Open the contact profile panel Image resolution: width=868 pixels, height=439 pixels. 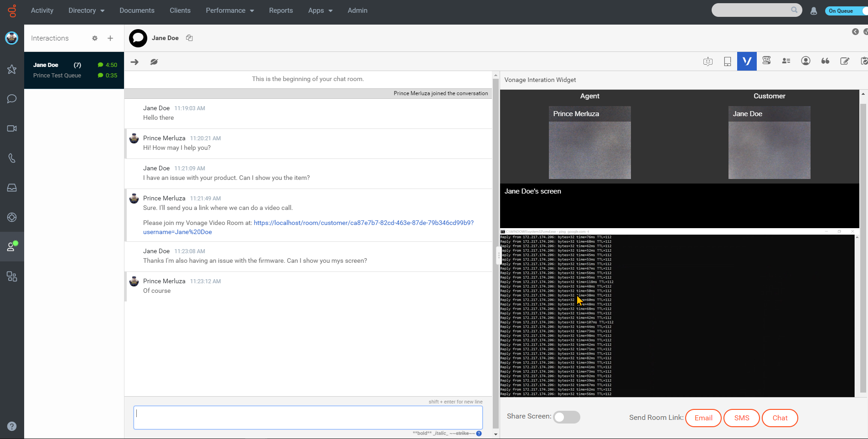coord(806,61)
